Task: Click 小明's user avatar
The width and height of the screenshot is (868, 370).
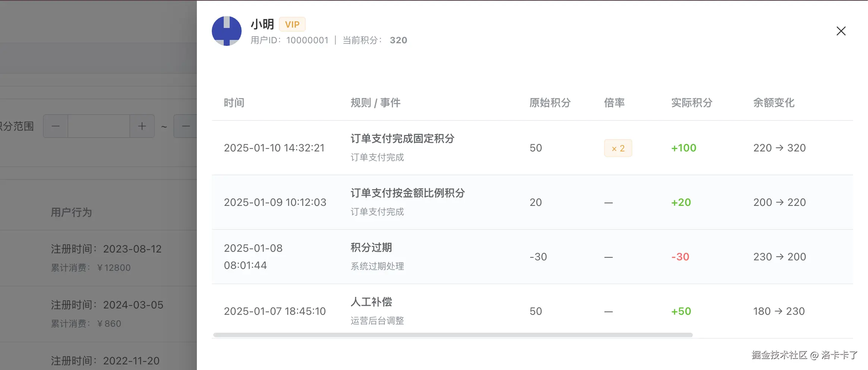Action: tap(227, 31)
